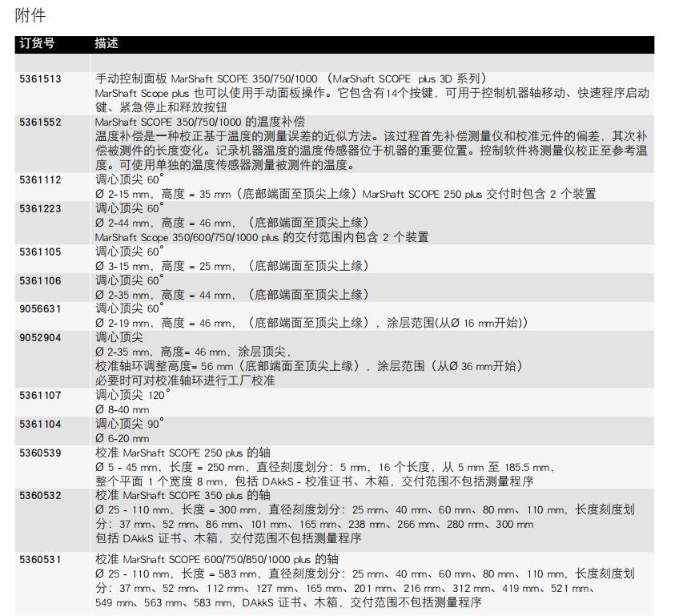Select order number 5361106
The height and width of the screenshot is (616, 679).
pos(40,280)
